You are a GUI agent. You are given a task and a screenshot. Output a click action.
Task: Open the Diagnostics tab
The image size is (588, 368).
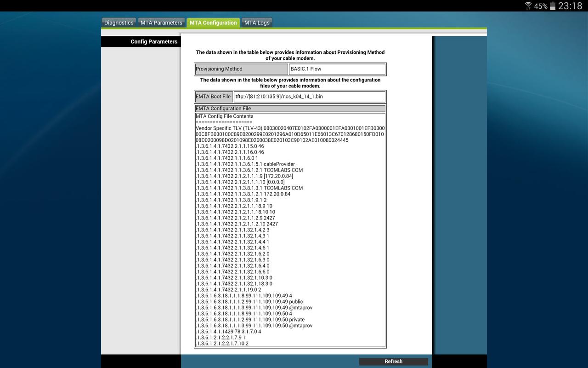pyautogui.click(x=119, y=23)
